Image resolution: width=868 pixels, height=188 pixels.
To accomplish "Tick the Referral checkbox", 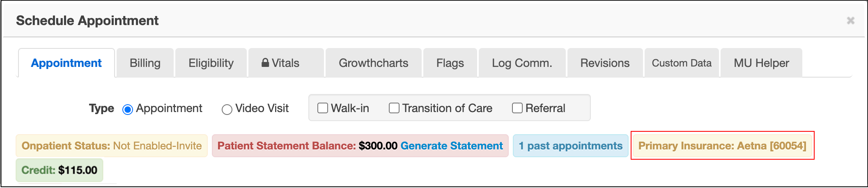I will [x=517, y=108].
